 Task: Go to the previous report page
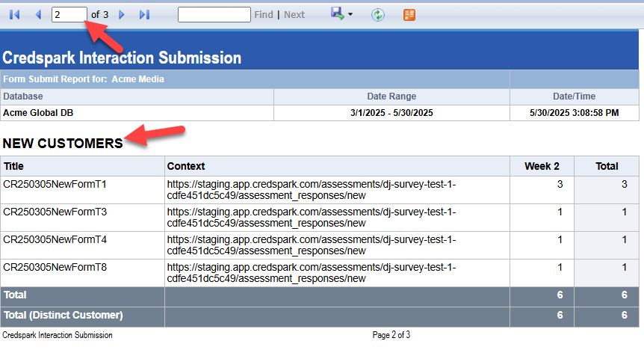[x=37, y=14]
